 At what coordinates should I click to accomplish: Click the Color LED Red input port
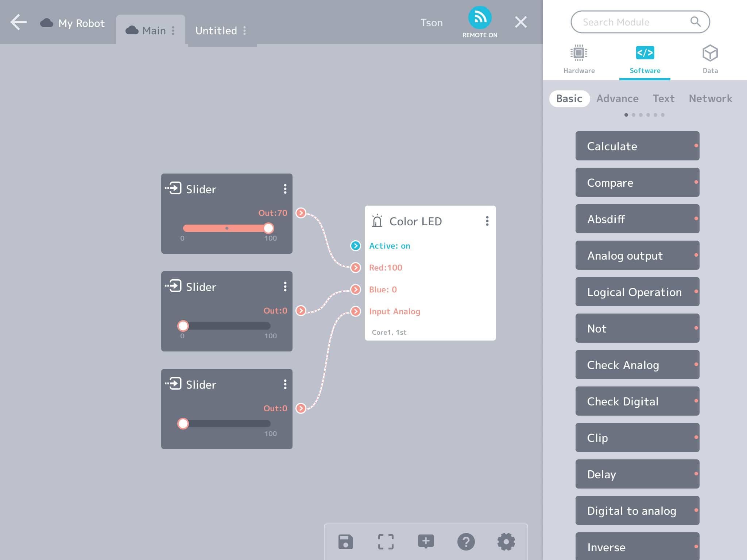click(x=356, y=268)
